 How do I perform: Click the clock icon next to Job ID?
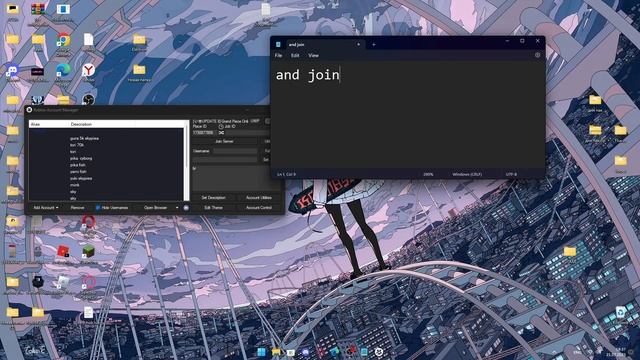[221, 127]
